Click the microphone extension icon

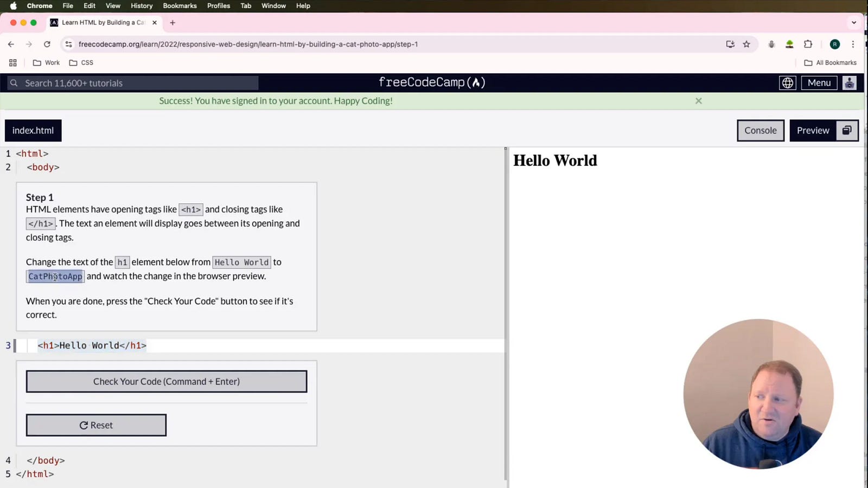771,44
